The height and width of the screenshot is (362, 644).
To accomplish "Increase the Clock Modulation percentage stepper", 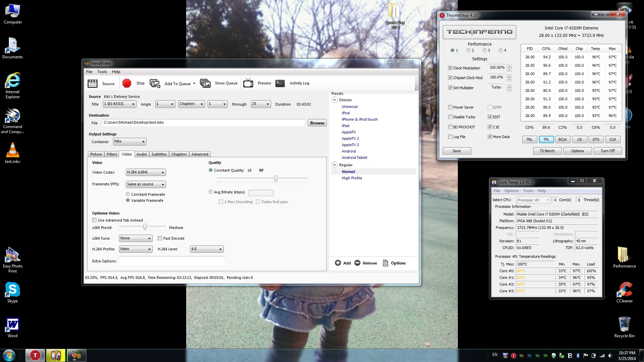I will tap(509, 66).
